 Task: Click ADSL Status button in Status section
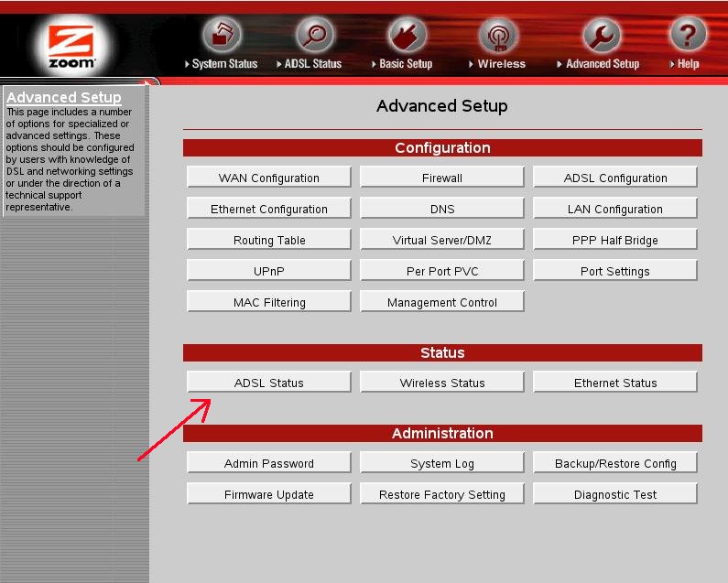click(x=269, y=382)
